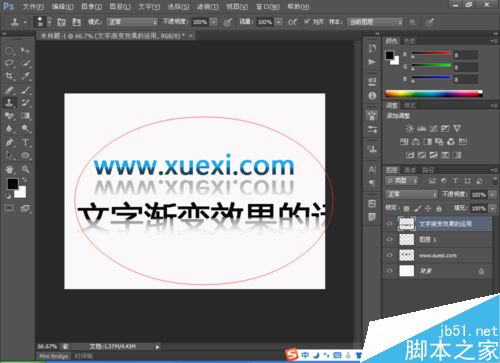
Task: Select the Quick Selection tool
Action: coord(25,63)
